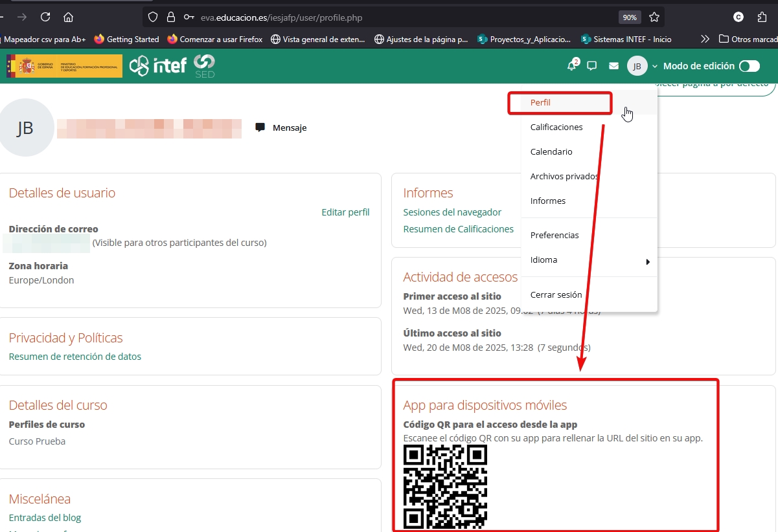
Task: Click the mobile app QR code image
Action: click(x=445, y=487)
